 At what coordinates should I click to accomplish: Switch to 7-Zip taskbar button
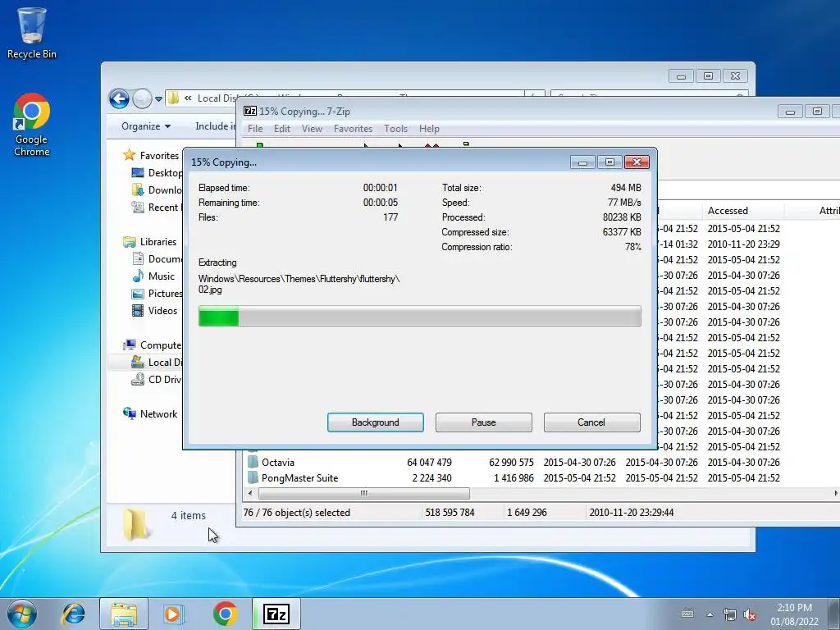(276, 614)
